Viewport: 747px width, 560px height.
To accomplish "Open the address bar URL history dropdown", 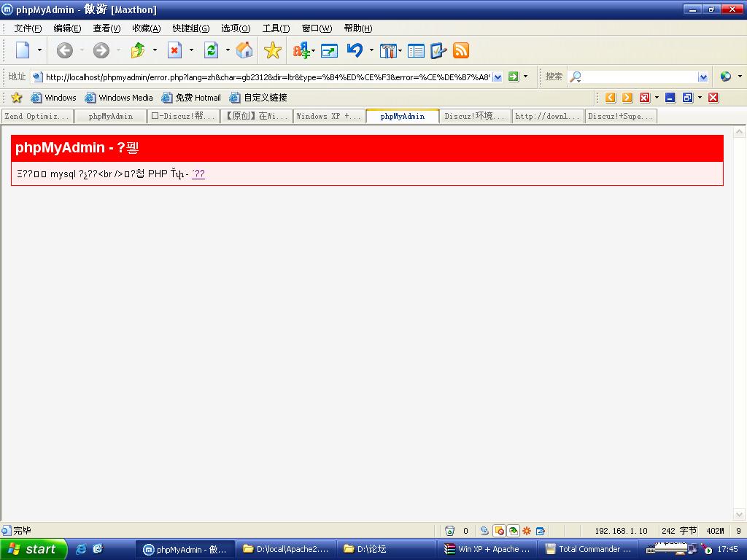I will tap(498, 77).
